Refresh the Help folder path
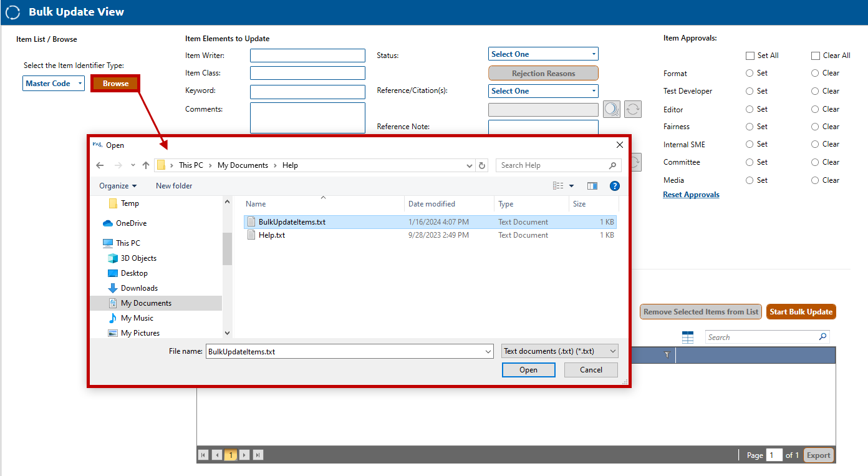This screenshot has width=868, height=476. pos(481,165)
